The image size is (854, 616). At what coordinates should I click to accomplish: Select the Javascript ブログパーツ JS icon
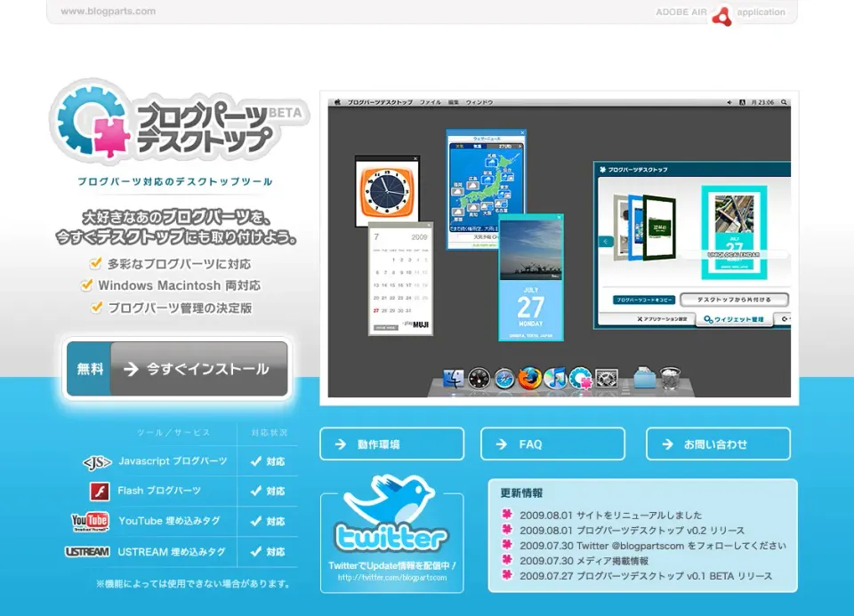pos(96,461)
